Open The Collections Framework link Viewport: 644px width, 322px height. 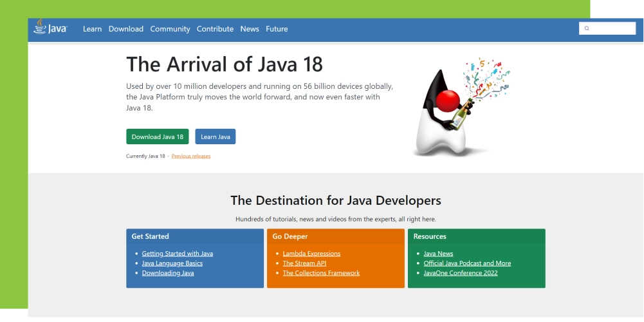pos(321,273)
